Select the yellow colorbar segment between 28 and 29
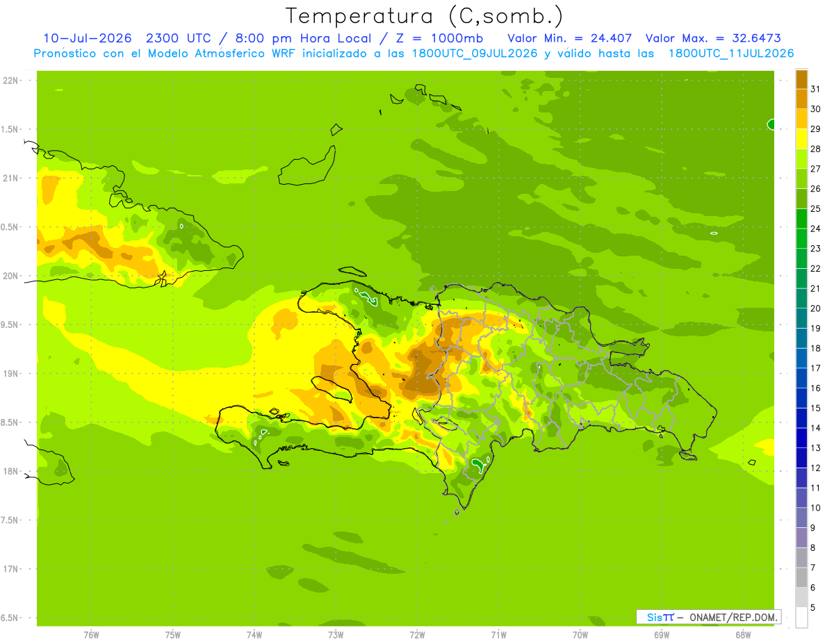834x644 pixels. 802,138
